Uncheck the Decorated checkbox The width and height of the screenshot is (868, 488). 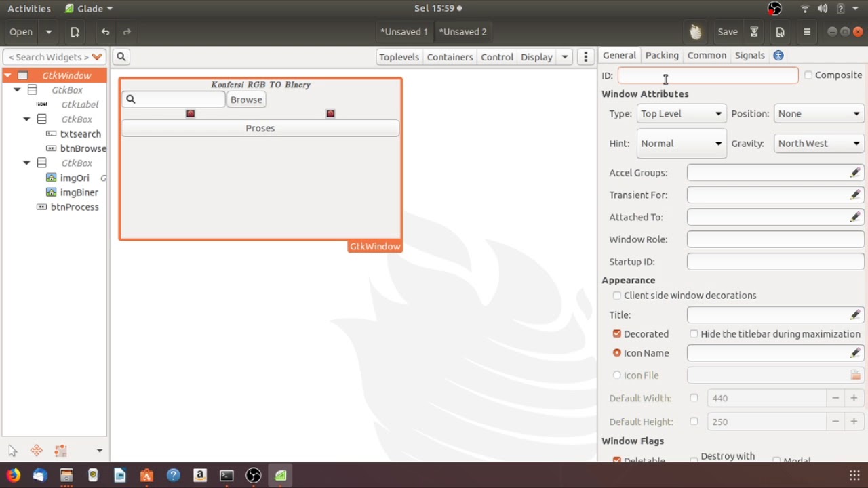pos(616,334)
